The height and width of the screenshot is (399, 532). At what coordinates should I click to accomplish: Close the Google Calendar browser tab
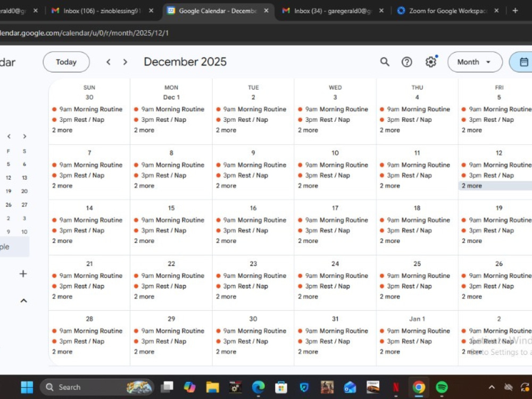(x=267, y=11)
